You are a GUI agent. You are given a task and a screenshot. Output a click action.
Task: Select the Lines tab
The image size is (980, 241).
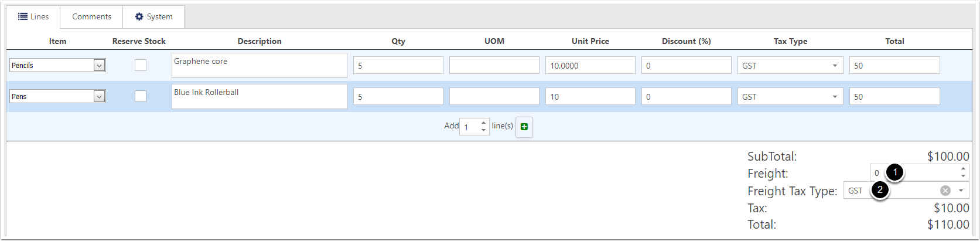33,16
